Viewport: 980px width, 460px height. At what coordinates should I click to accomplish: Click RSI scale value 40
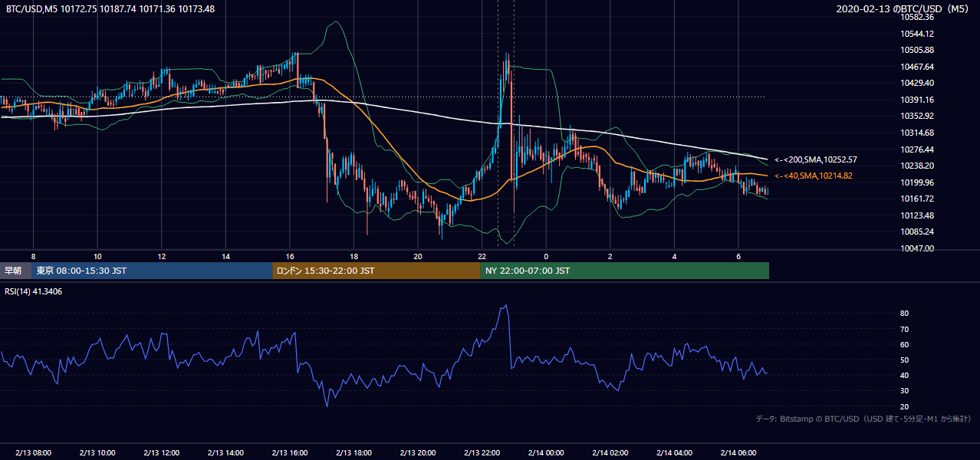pos(904,375)
